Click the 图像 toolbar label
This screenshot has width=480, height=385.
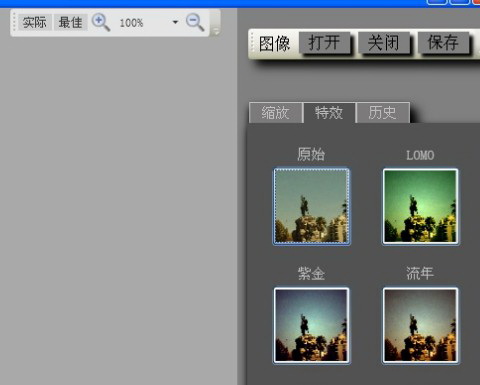point(275,44)
